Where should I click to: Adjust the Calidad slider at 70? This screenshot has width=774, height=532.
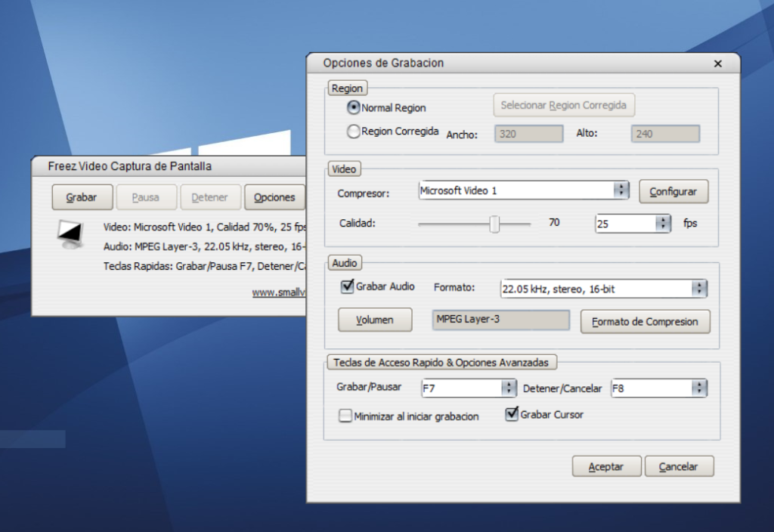point(495,224)
